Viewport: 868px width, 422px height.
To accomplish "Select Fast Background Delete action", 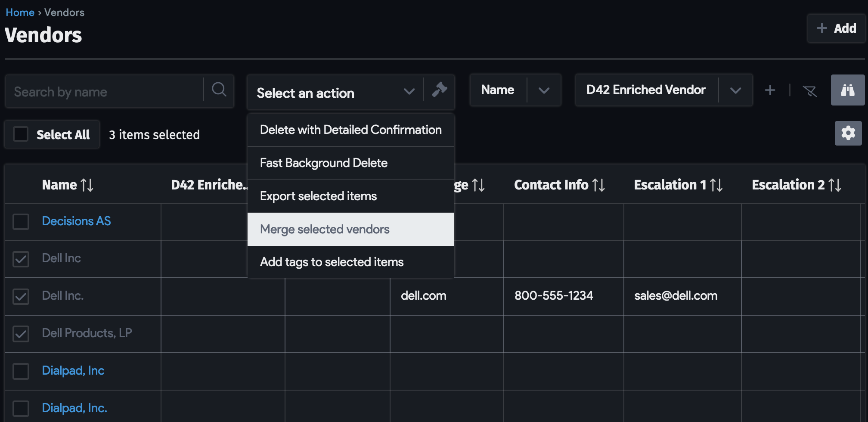I will tap(323, 163).
